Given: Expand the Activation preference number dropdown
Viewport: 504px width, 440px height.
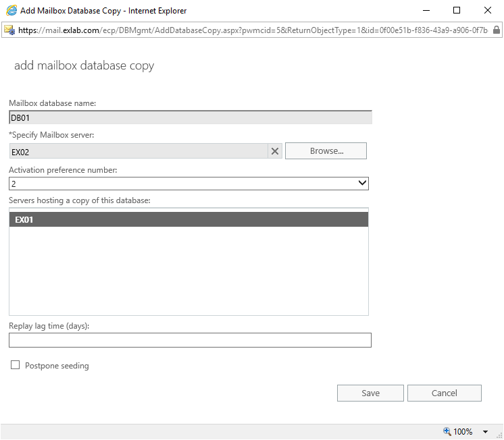Looking at the screenshot, I should coord(362,184).
